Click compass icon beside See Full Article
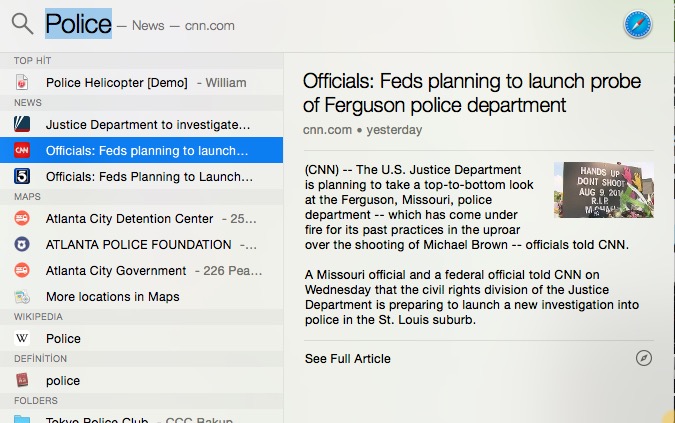 point(644,358)
